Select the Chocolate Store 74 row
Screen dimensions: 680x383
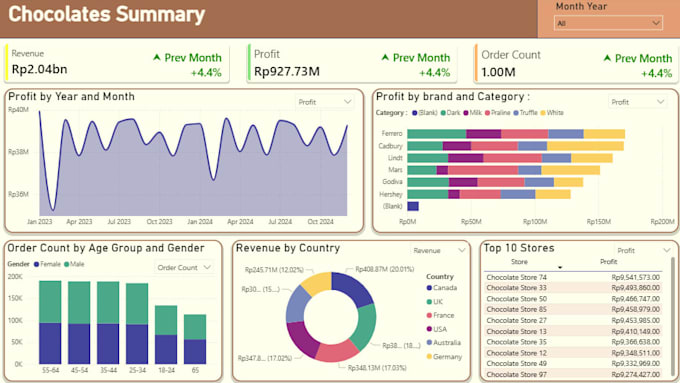[x=573, y=277]
